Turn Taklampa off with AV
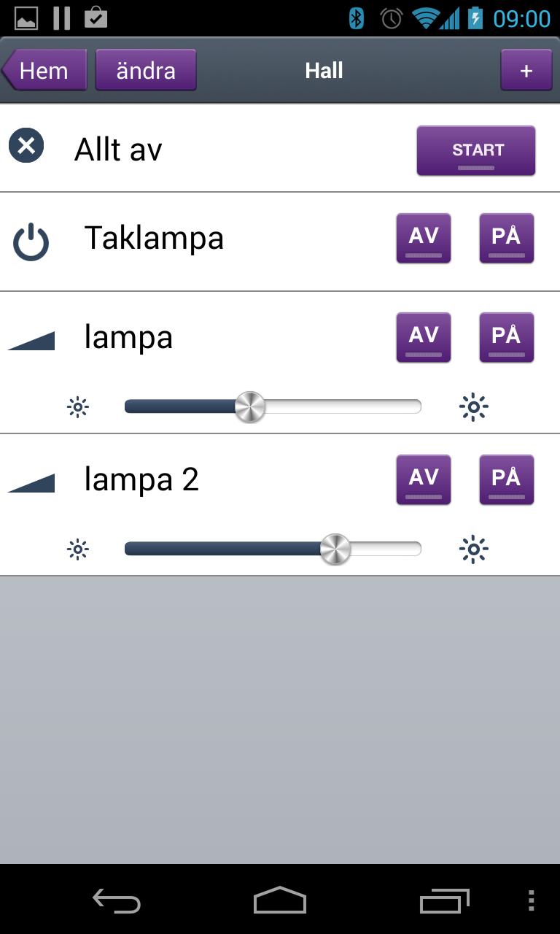Screen dimensions: 560x934 coord(424,238)
